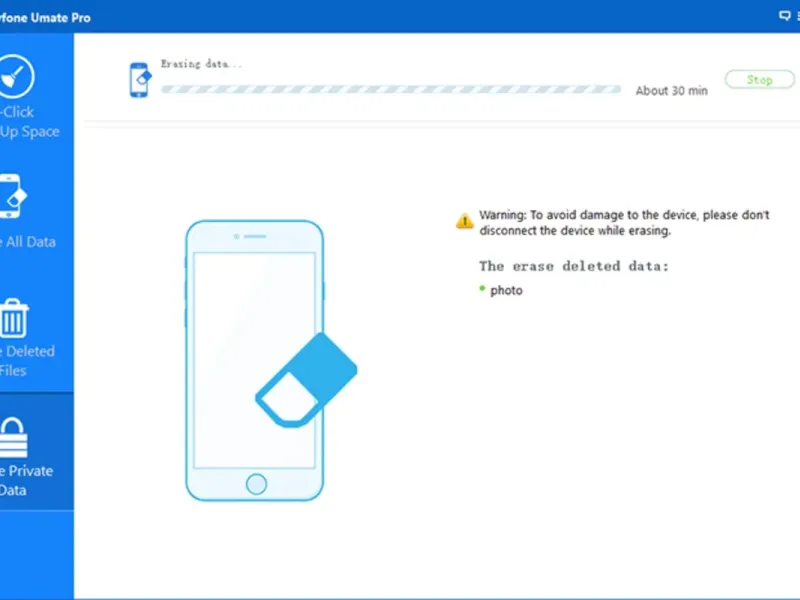Open the 'Private Data' sidebar tab label
Screen dimensions: 800x600
[27, 480]
